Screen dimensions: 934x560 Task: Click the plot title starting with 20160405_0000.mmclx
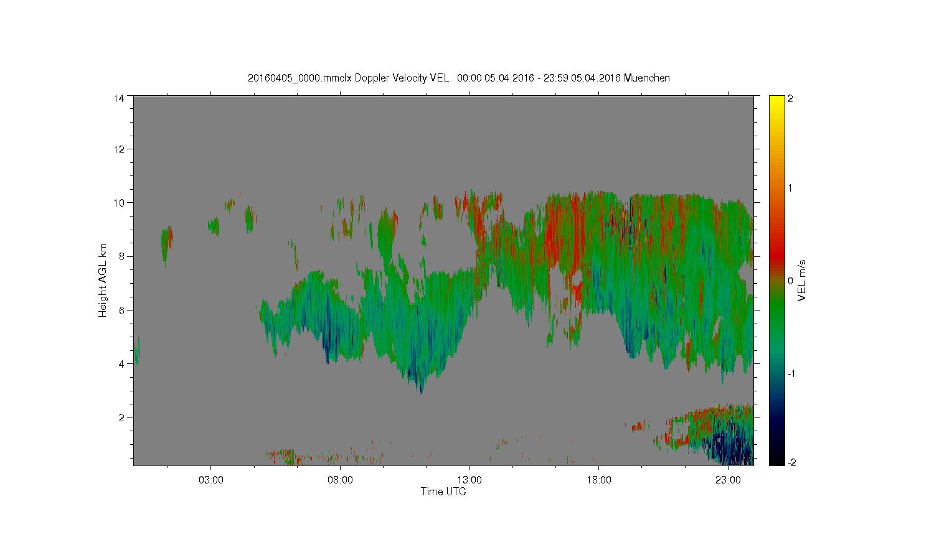click(458, 78)
